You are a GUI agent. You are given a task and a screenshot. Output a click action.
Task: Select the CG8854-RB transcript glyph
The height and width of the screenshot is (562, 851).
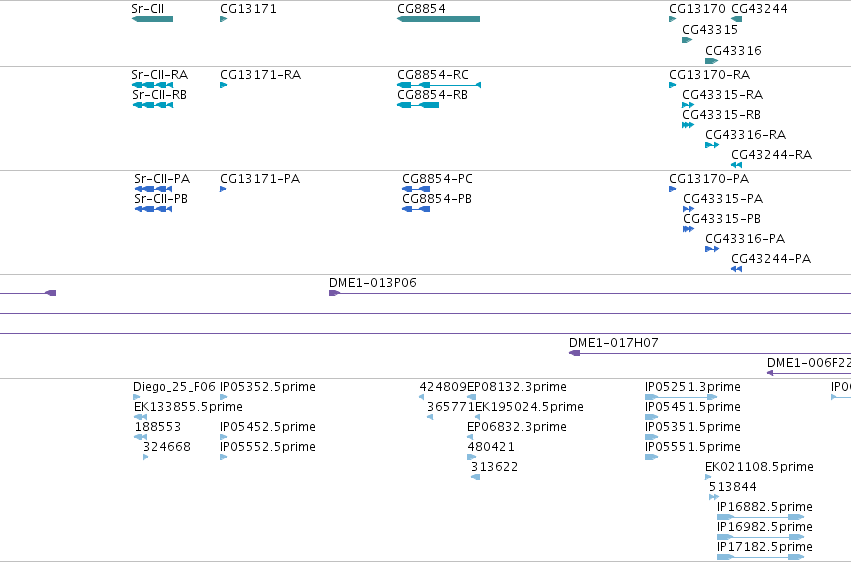click(418, 105)
